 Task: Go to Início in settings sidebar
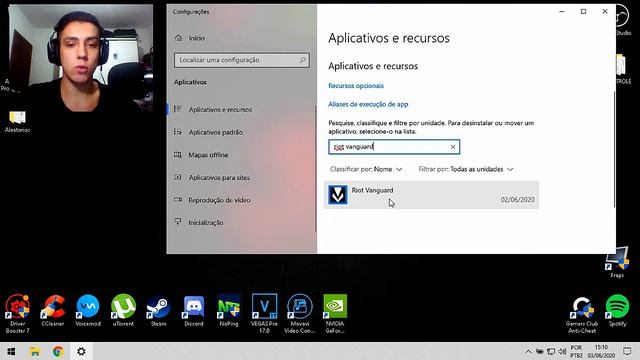(196, 38)
